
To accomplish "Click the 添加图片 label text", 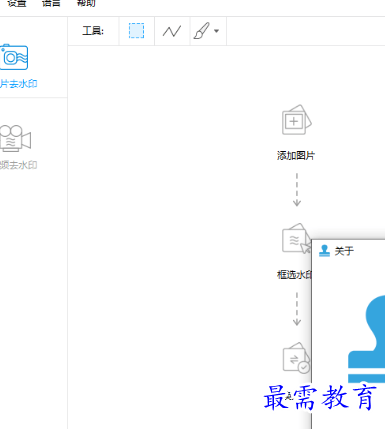I will [296, 155].
